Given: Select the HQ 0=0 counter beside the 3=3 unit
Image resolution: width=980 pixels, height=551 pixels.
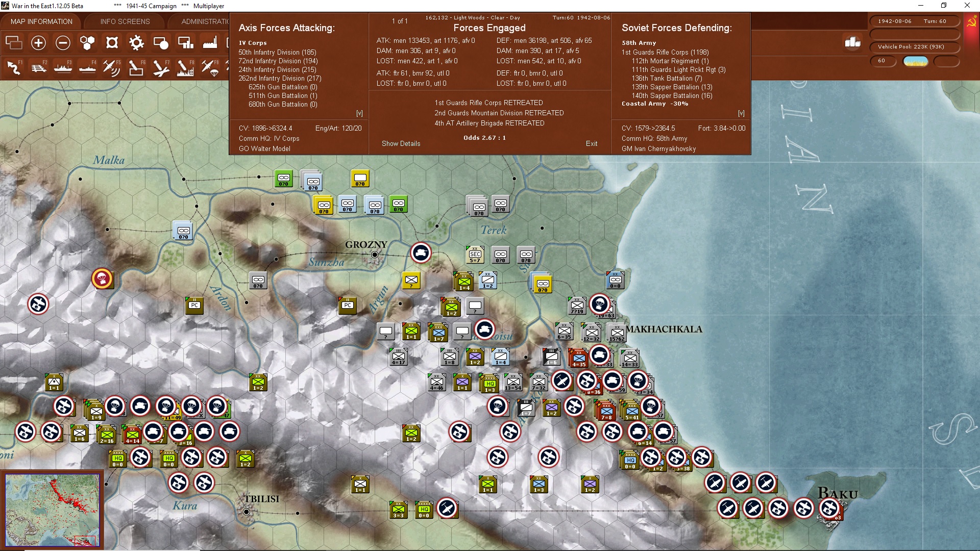Looking at the screenshot, I should tap(424, 510).
